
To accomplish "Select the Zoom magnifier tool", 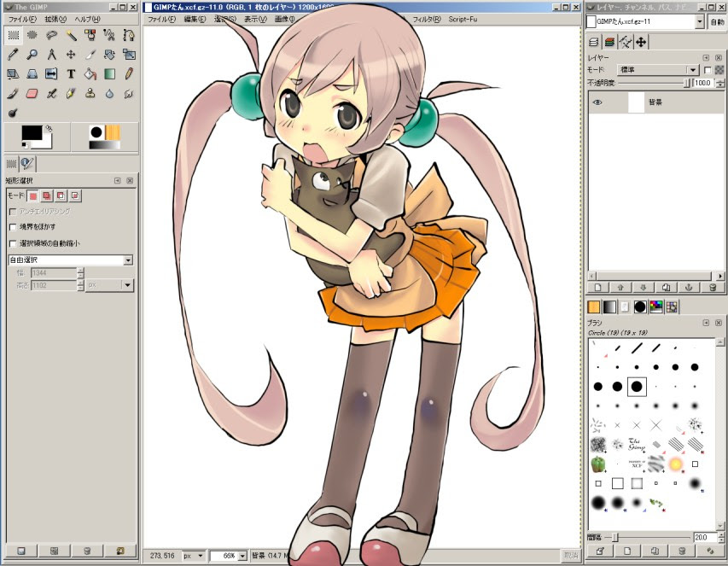I will click(x=32, y=55).
